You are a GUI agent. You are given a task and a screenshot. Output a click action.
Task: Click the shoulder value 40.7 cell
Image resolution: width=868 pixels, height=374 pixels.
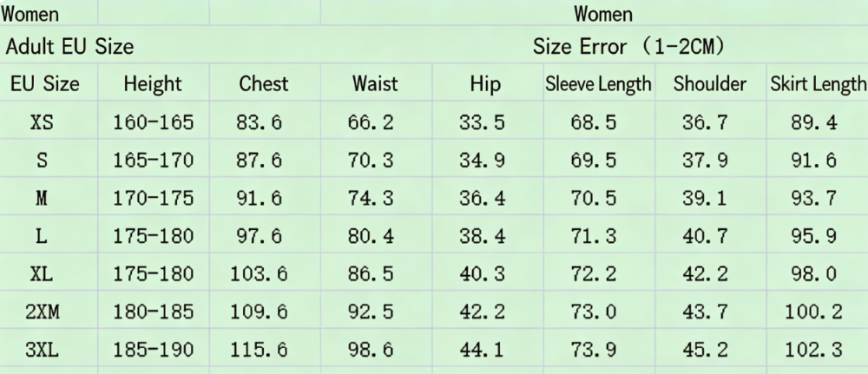coord(705,236)
